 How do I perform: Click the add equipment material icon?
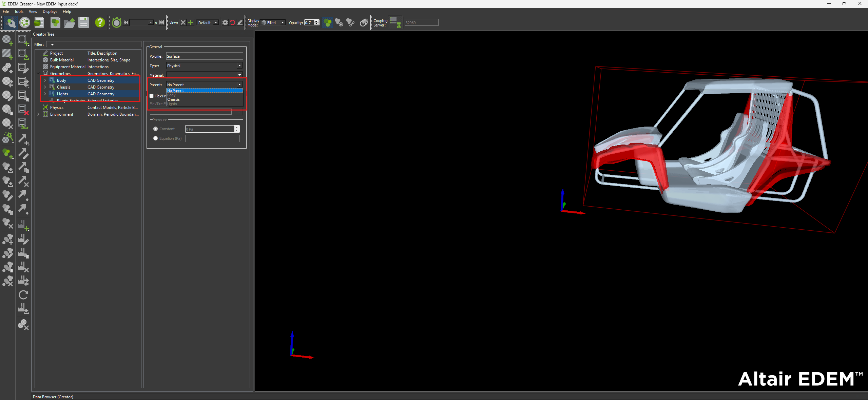8,54
